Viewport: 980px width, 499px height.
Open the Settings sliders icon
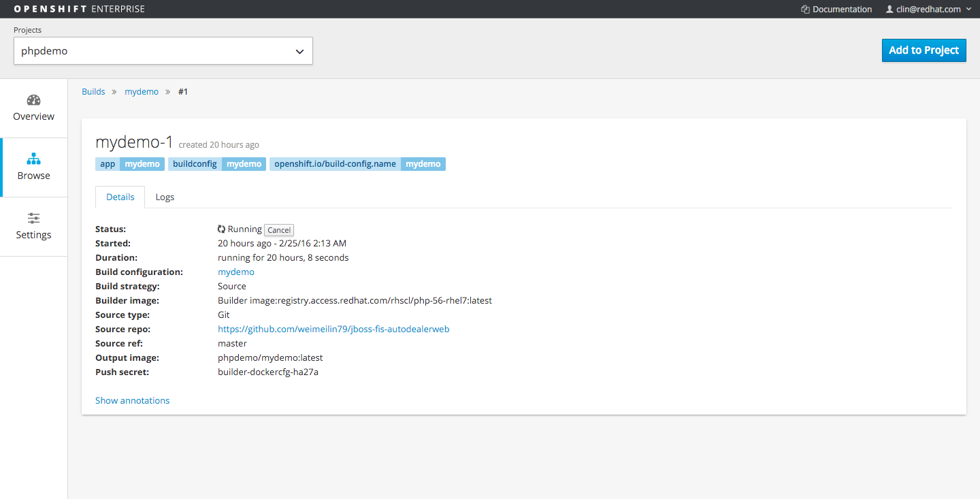[x=33, y=219]
